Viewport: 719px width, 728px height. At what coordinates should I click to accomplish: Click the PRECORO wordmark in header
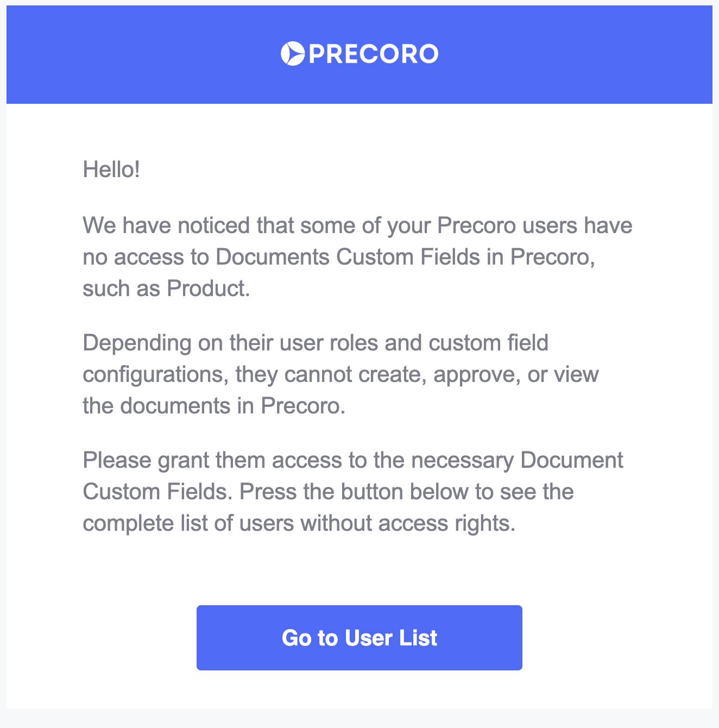click(x=373, y=54)
